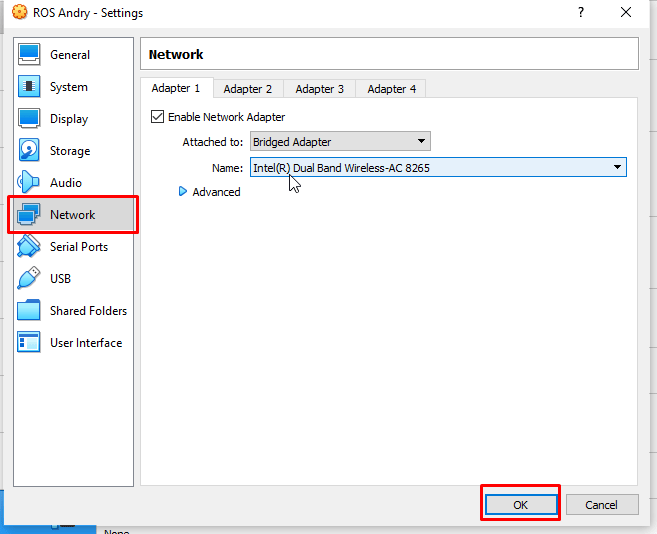Select the User Interface icon
Image resolution: width=657 pixels, height=534 pixels.
tap(30, 343)
